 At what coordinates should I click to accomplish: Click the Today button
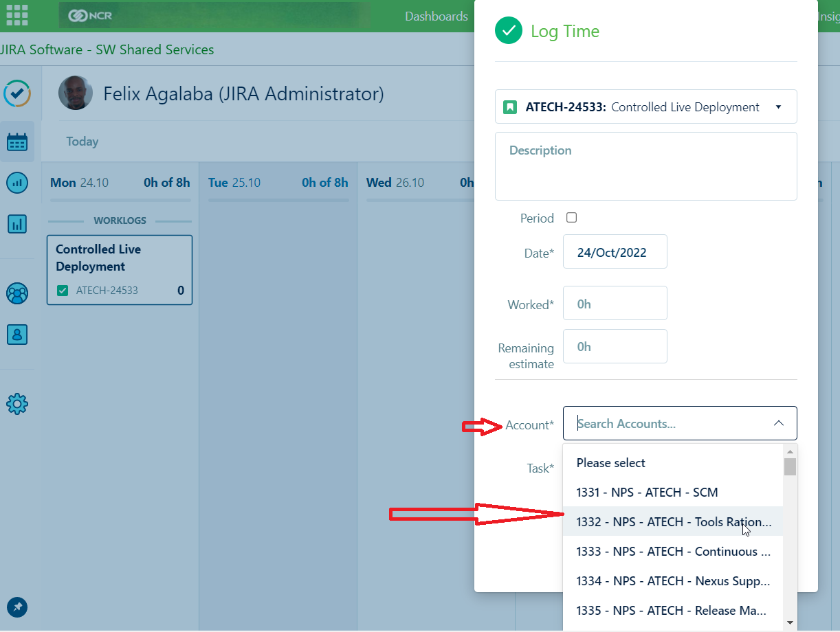(x=82, y=142)
